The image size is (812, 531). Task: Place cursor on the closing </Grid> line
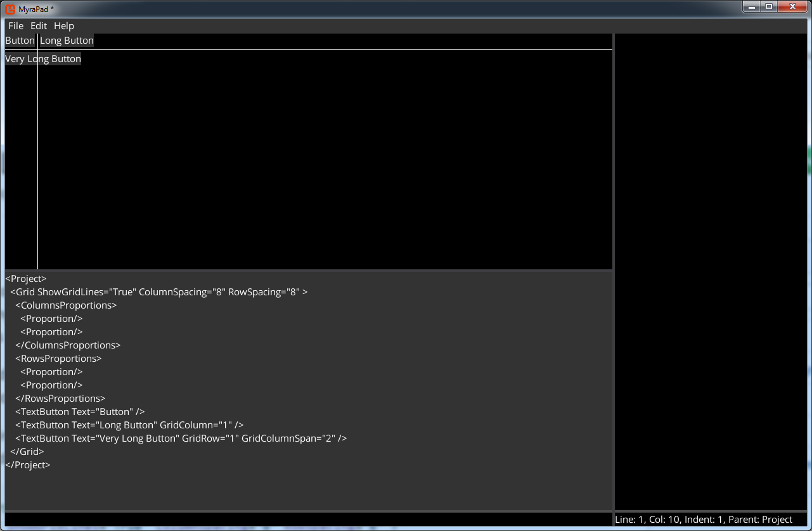point(27,452)
